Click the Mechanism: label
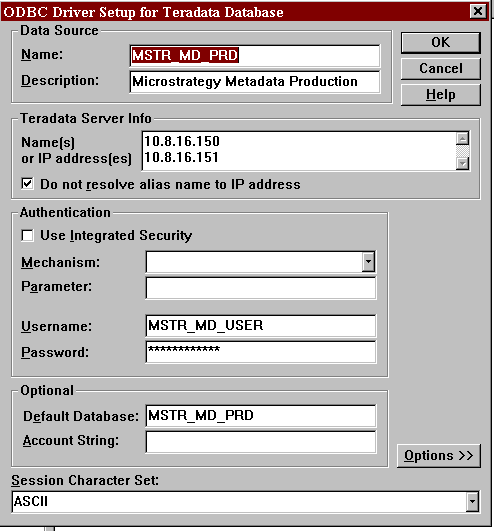 point(61,262)
